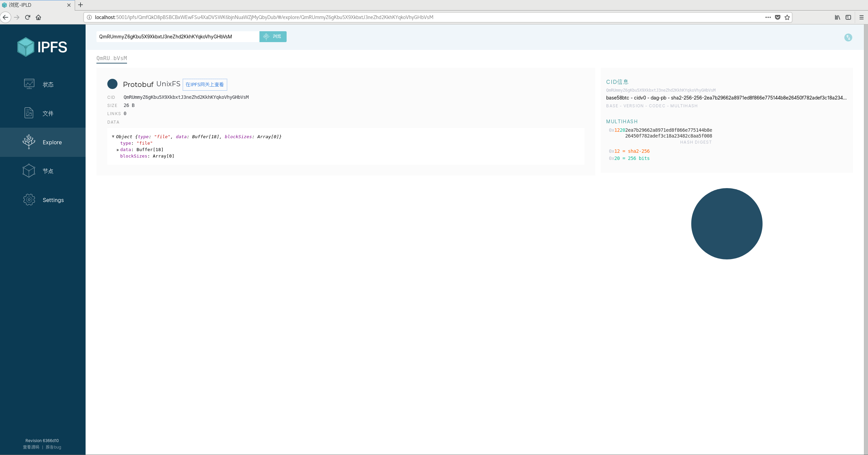868x455 pixels.
Task: Open the 节点 peers cube icon
Action: (29, 171)
